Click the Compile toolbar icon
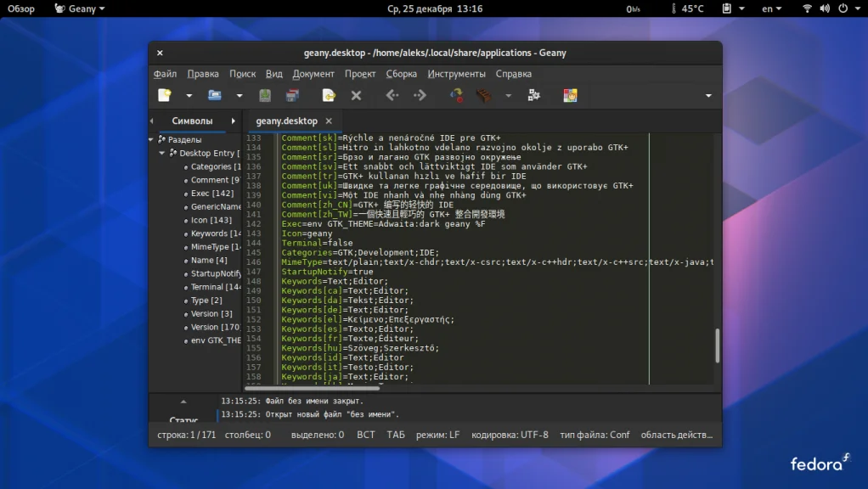Image resolution: width=868 pixels, height=489 pixels. click(457, 96)
